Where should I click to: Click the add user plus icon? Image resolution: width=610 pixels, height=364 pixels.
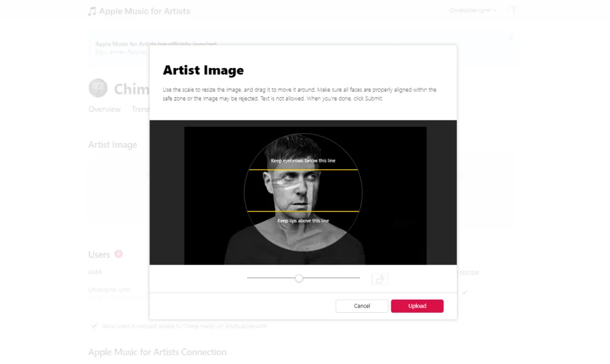point(119,254)
